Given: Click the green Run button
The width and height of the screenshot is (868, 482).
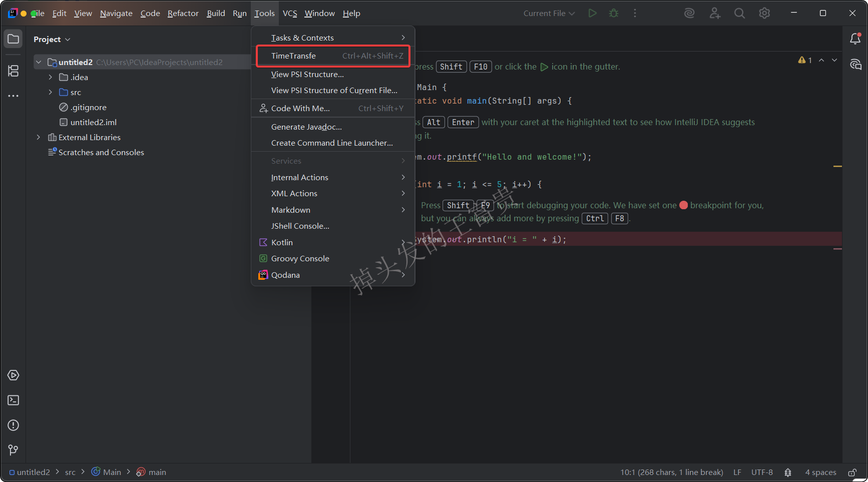Looking at the screenshot, I should coord(593,13).
